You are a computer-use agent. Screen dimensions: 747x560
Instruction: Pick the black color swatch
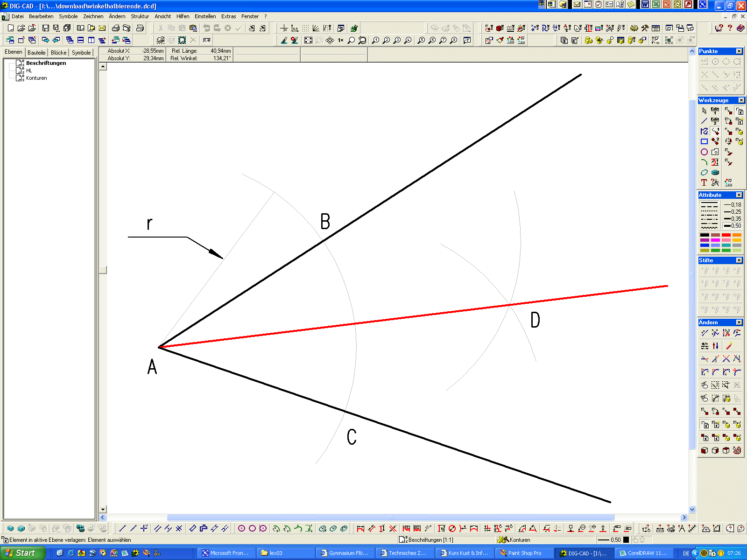pos(705,235)
